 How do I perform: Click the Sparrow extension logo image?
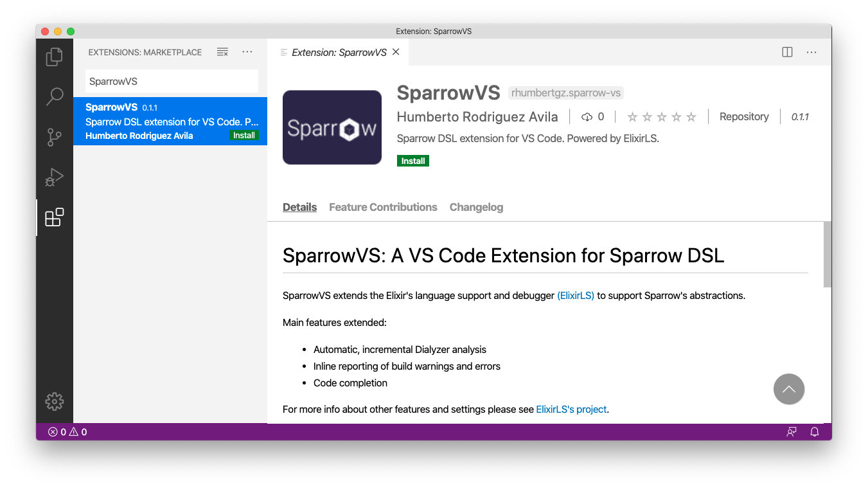(332, 127)
